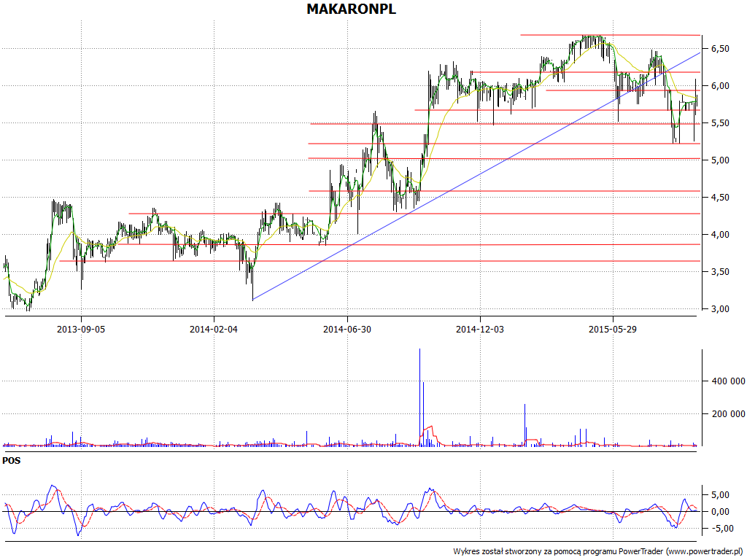Click the POS indicator label
Screen dimensions: 747x560
12,461
